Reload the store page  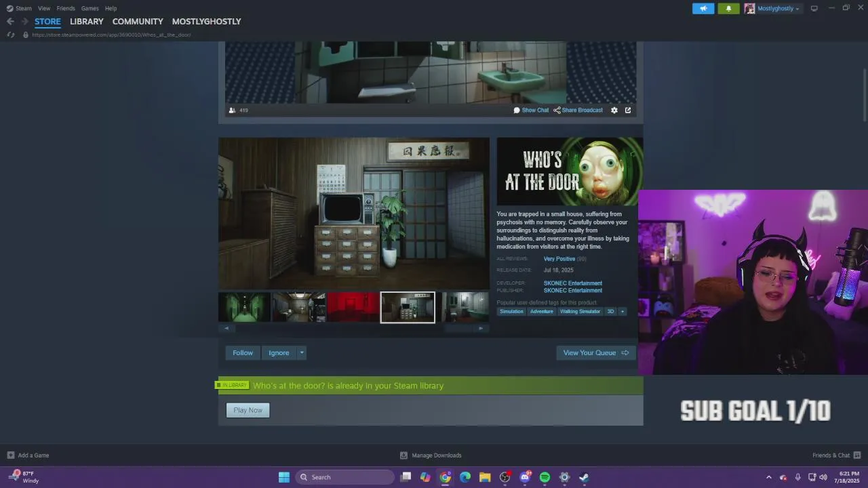pos(11,35)
